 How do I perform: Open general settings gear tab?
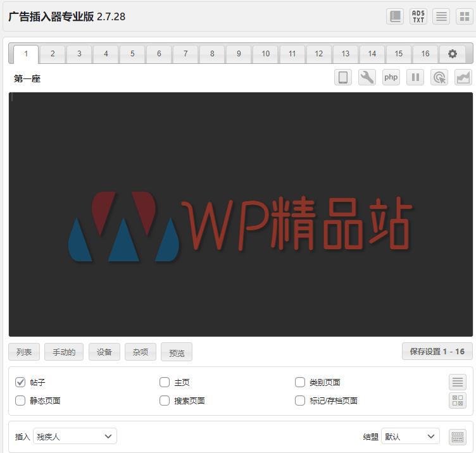(x=453, y=54)
